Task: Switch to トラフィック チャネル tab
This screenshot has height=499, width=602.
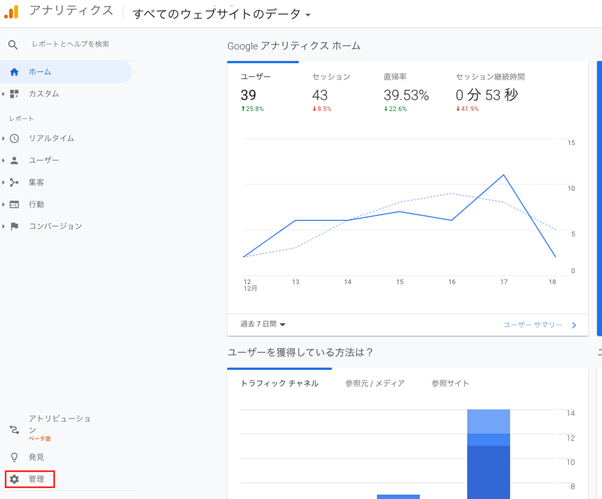Action: tap(280, 383)
